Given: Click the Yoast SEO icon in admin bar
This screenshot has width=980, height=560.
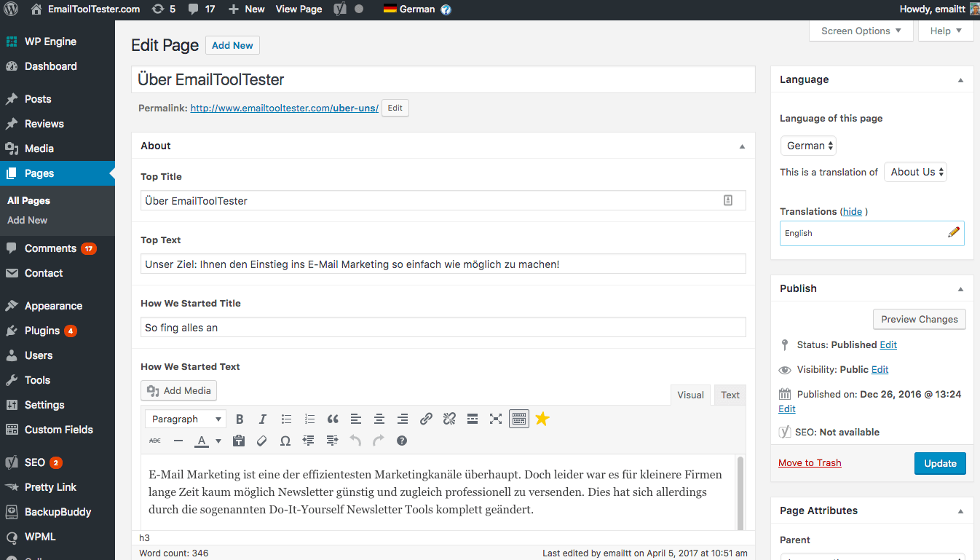Looking at the screenshot, I should tap(340, 9).
